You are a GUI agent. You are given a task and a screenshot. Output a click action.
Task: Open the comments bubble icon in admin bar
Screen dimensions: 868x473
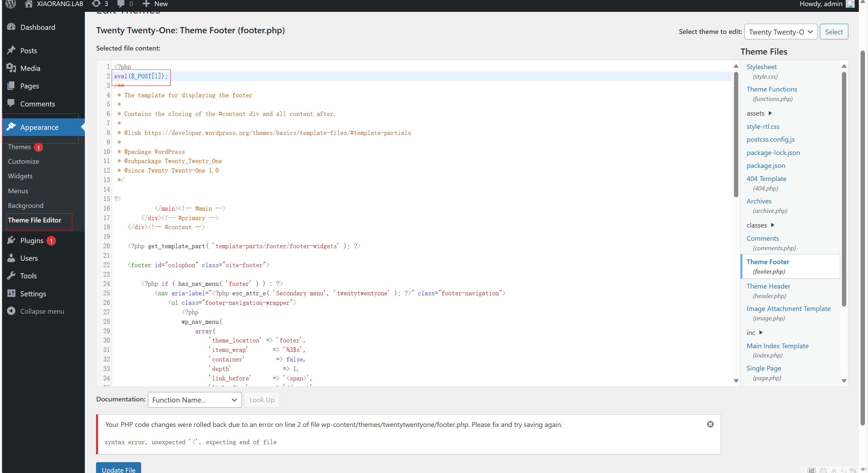pos(120,4)
